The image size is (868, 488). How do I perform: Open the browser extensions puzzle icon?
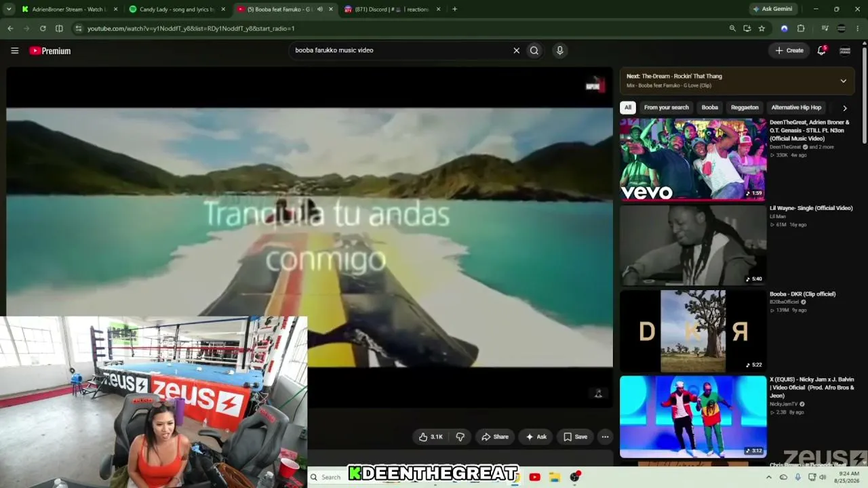point(801,28)
